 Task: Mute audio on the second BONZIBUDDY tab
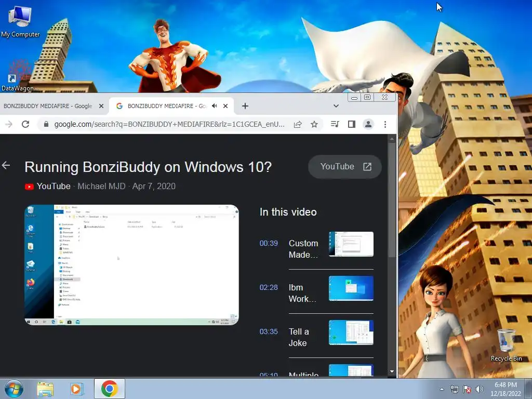tap(214, 106)
